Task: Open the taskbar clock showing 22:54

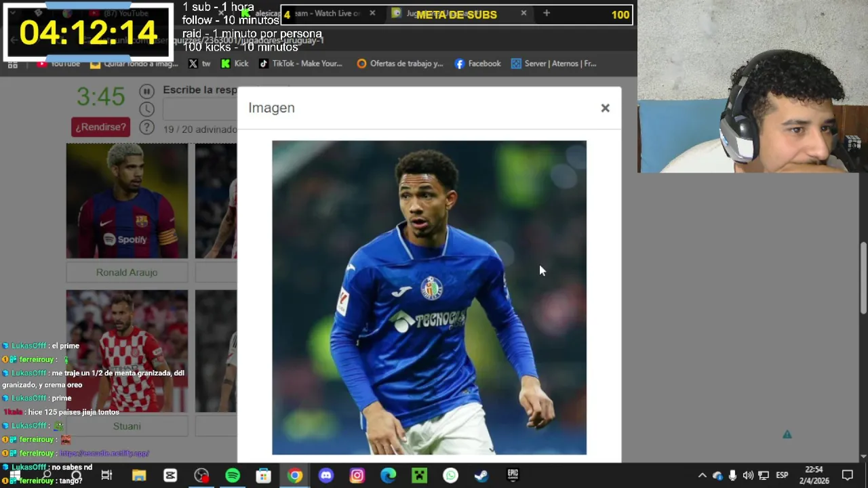Action: 814,475
